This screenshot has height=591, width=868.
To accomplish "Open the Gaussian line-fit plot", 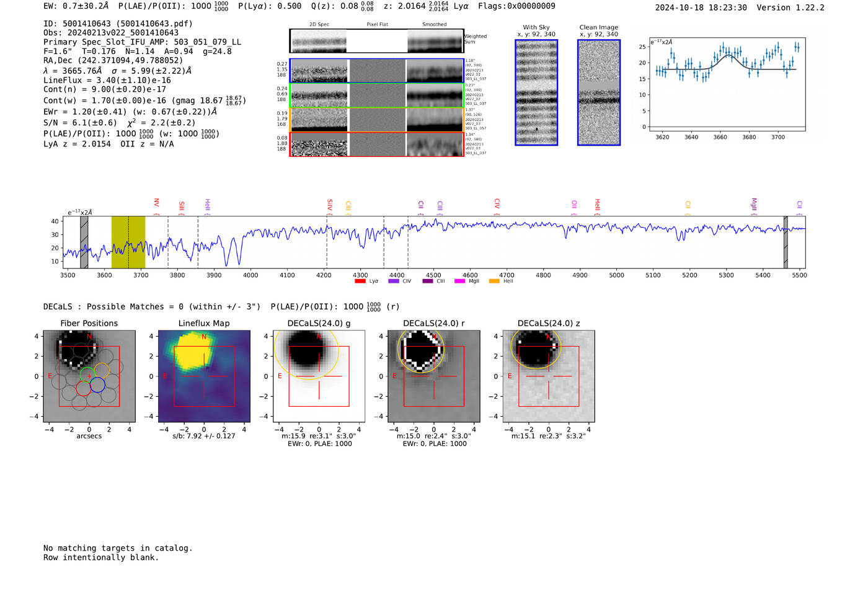I will [x=727, y=84].
